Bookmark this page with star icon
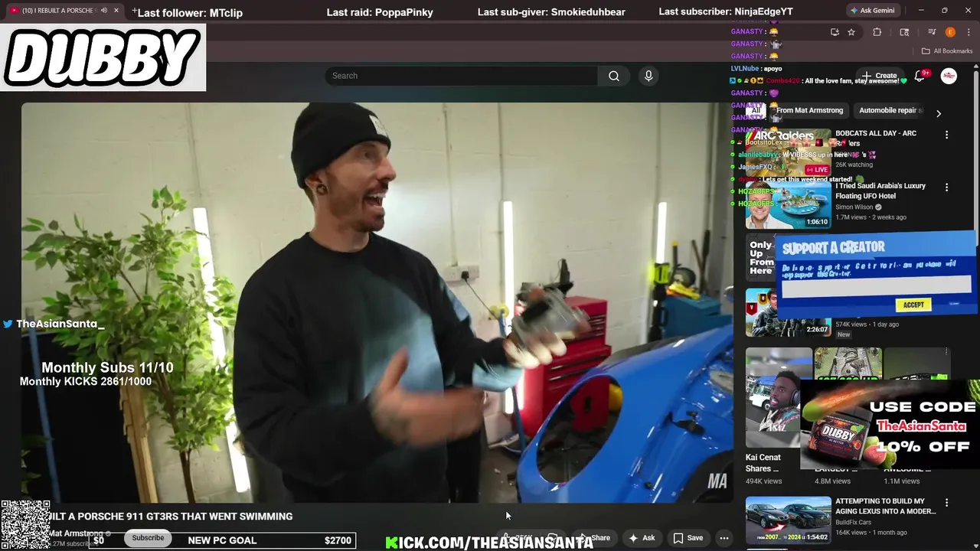 pos(851,32)
